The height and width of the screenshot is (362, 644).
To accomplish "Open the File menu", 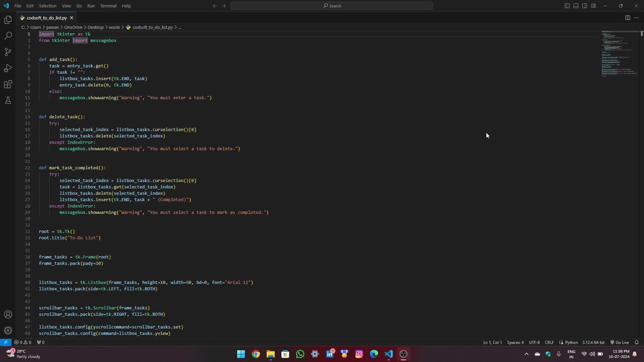I will [18, 6].
